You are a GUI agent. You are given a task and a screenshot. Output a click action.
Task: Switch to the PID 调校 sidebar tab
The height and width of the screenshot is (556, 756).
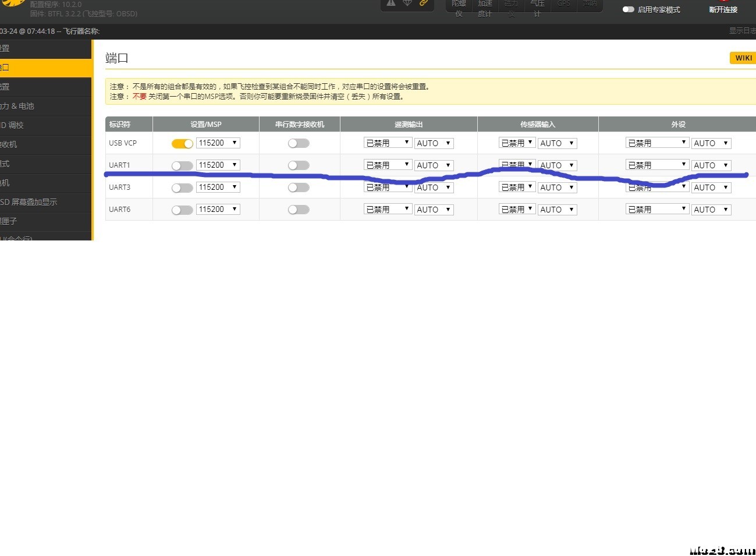coord(45,125)
